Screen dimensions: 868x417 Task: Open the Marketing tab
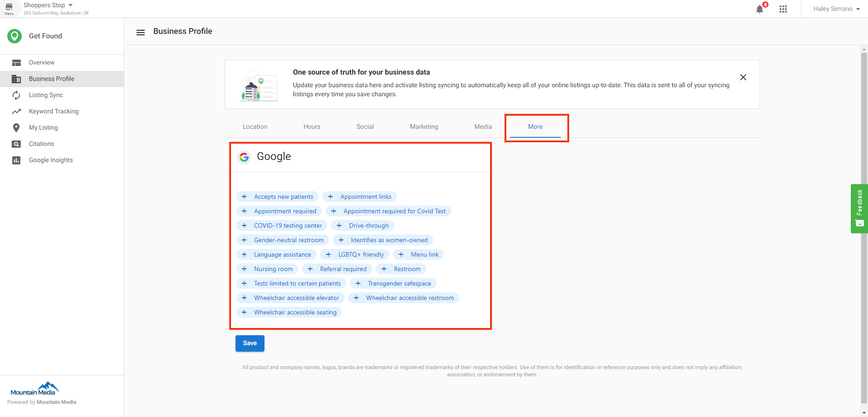pos(424,127)
